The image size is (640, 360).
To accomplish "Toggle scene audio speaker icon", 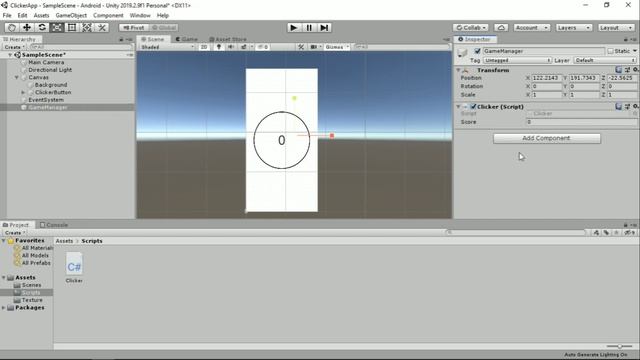I will [231, 47].
